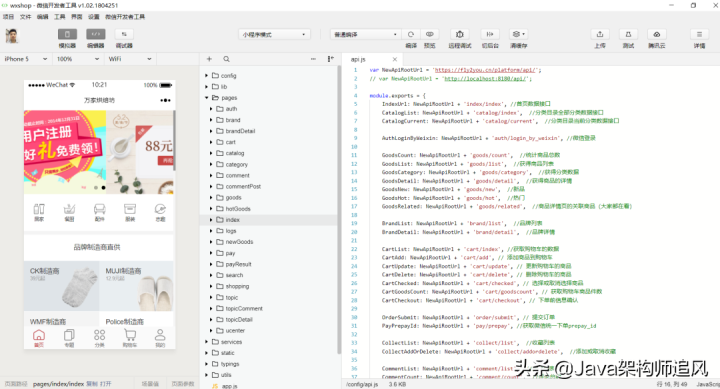Viewport: 720px width, 389px height.
Task: Click the 页面参数 status bar button
Action: pos(183,383)
